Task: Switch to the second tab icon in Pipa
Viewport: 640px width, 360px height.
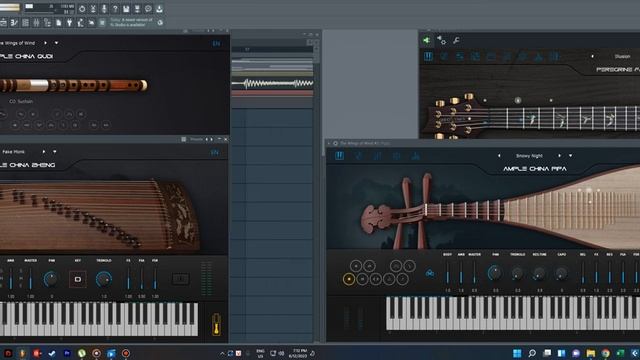Action: click(358, 156)
